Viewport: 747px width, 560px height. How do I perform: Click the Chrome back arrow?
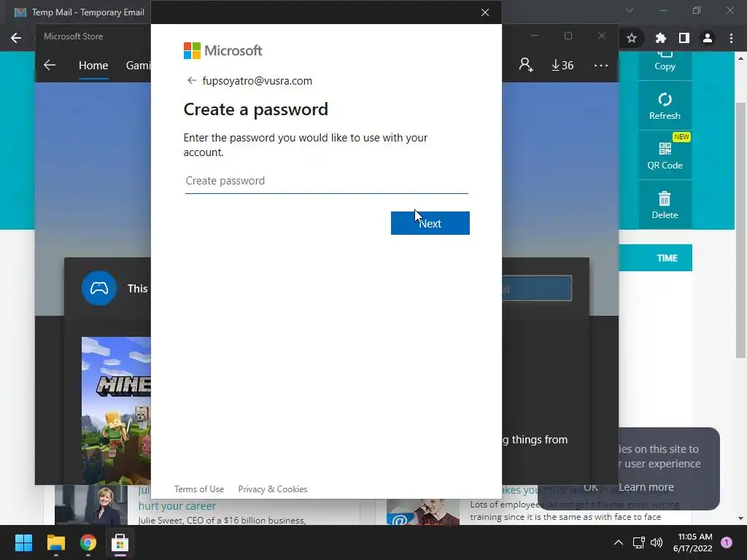click(16, 38)
